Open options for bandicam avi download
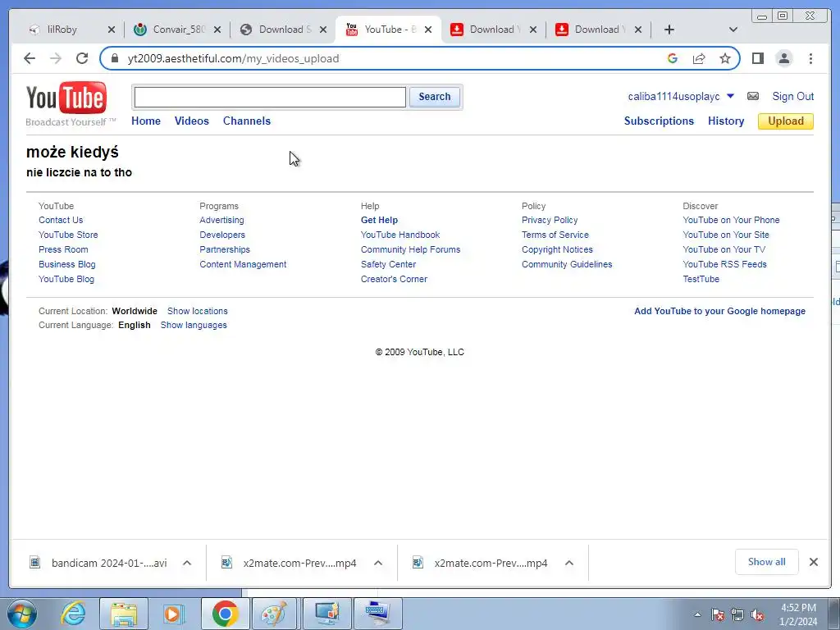This screenshot has width=840, height=630. 187,563
